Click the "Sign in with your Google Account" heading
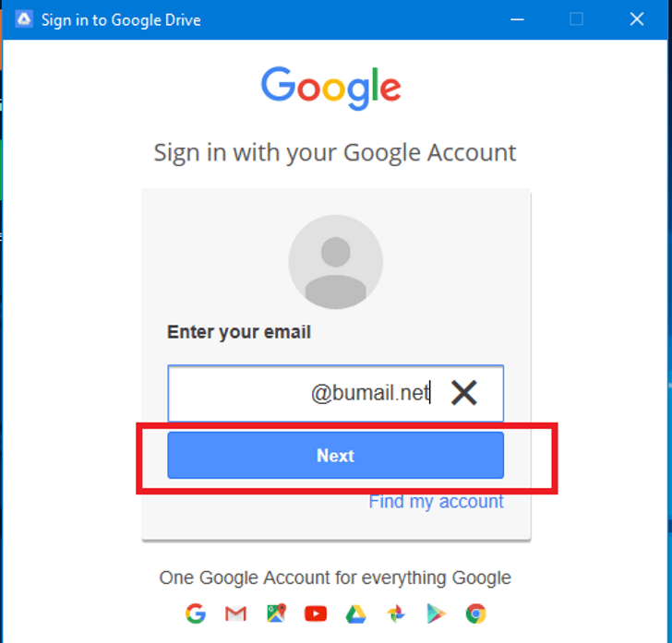The height and width of the screenshot is (643, 672). pos(335,153)
